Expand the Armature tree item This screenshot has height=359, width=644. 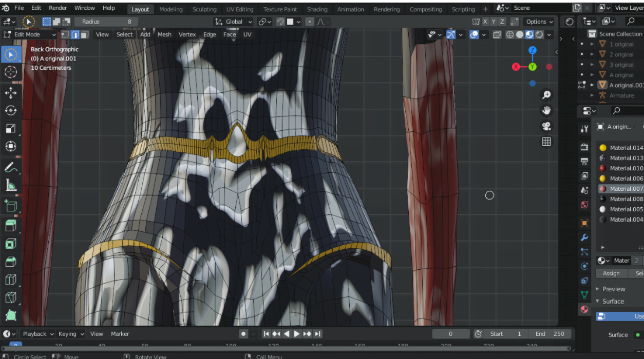click(x=592, y=95)
